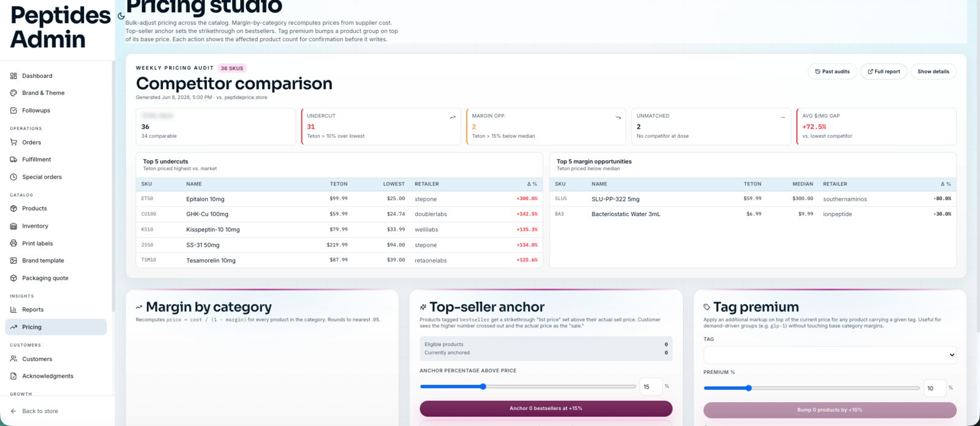Open Past audits history
This screenshot has height=426, width=980.
pyautogui.click(x=832, y=72)
